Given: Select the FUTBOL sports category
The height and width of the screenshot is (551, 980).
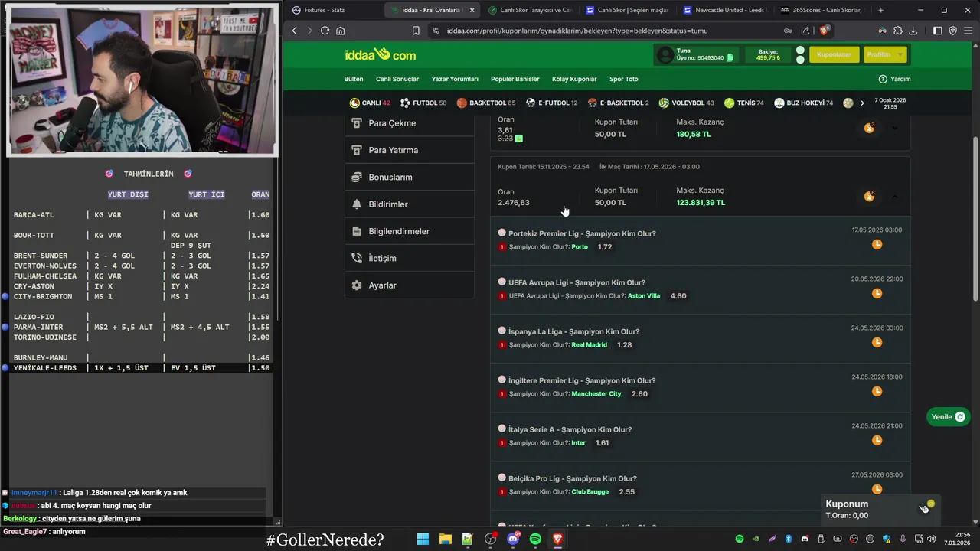Looking at the screenshot, I should point(424,103).
